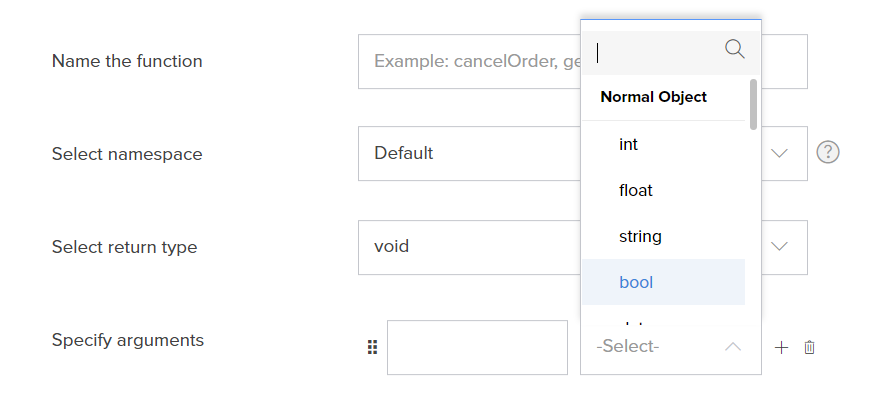This screenshot has height=397, width=873.
Task: Expand the Select namespace dropdown chevron
Action: [x=779, y=153]
